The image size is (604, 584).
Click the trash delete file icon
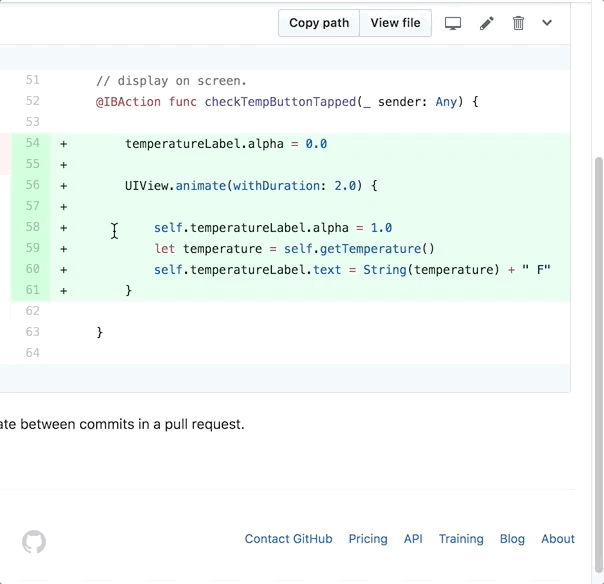[518, 23]
